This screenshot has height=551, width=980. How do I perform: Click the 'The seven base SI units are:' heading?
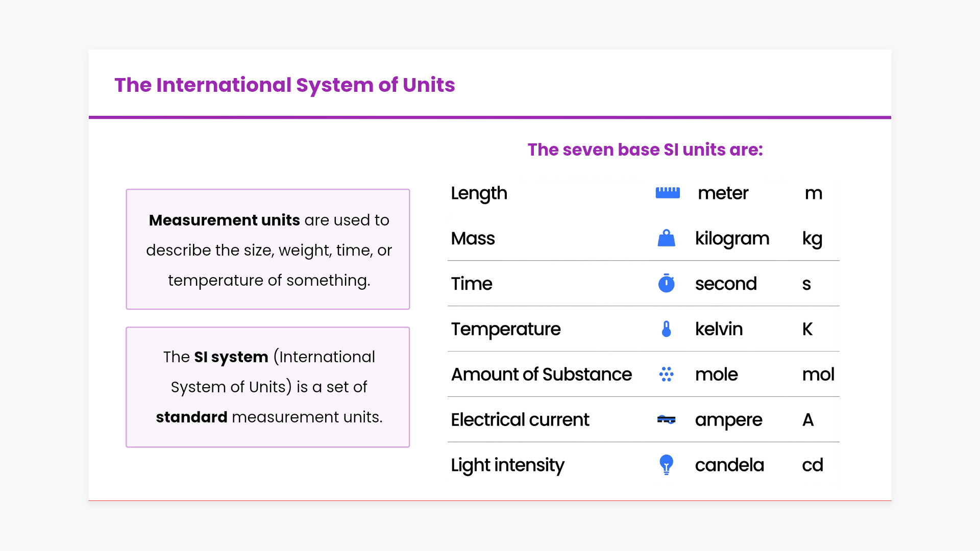click(645, 149)
